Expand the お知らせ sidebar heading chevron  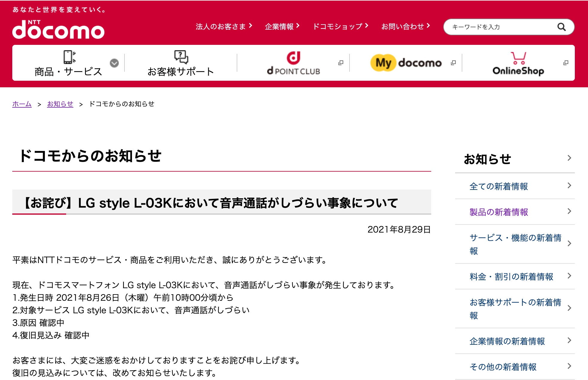point(569,158)
